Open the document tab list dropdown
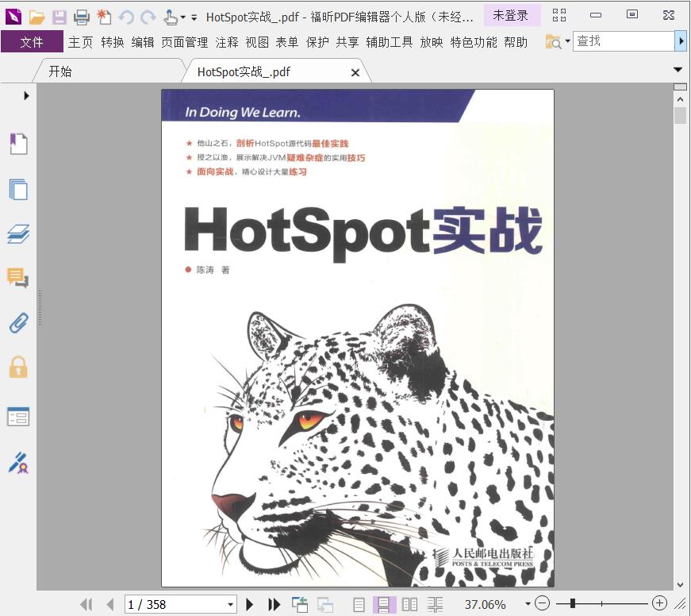Screen dimensions: 691x616 [678, 70]
